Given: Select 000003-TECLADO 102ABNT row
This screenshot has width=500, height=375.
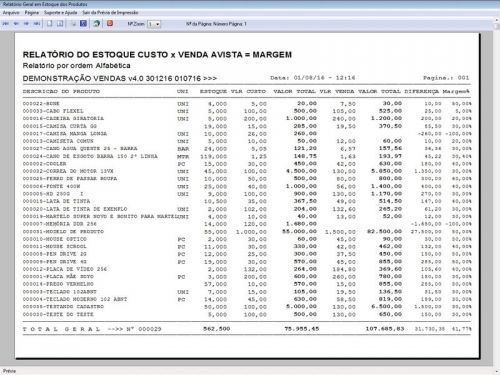Looking at the screenshot, I should tap(247, 292).
